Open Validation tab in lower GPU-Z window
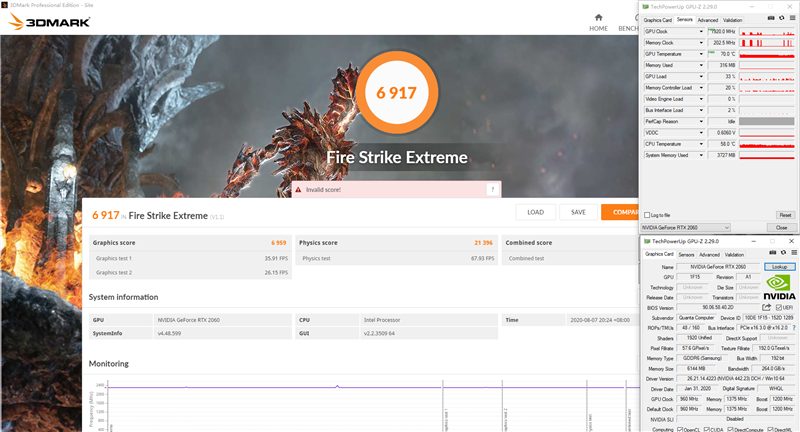800x432 pixels. [734, 255]
